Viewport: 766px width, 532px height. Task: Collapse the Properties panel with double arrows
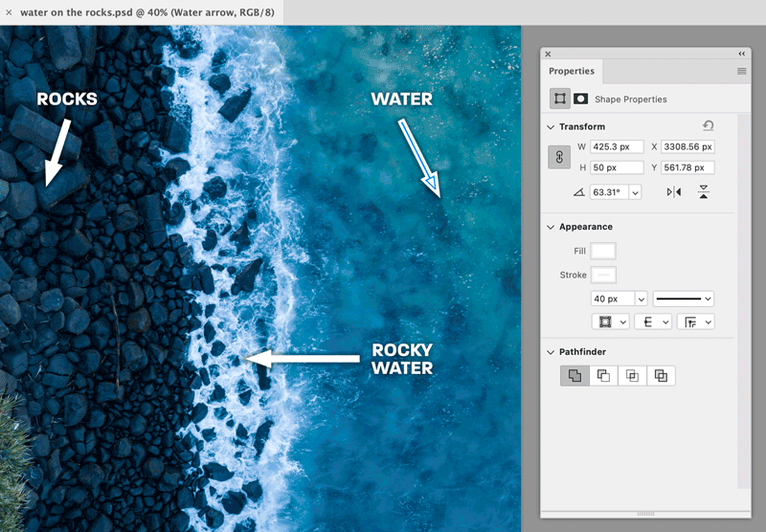741,54
